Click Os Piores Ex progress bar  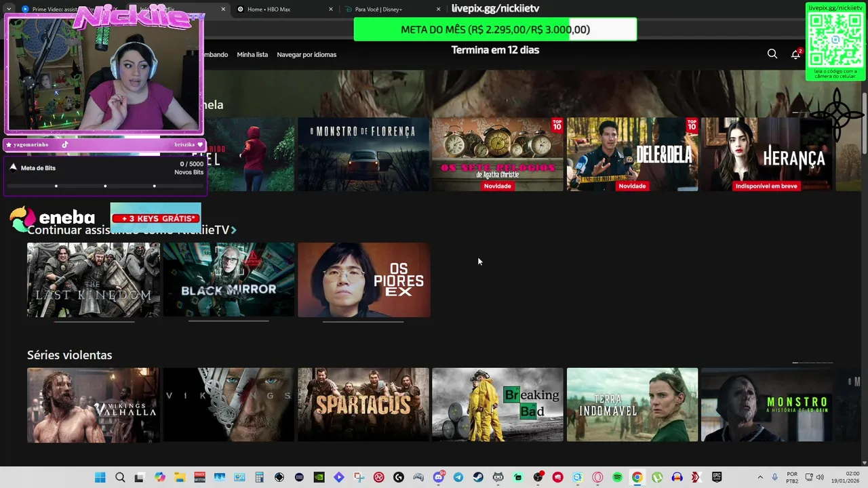point(363,321)
